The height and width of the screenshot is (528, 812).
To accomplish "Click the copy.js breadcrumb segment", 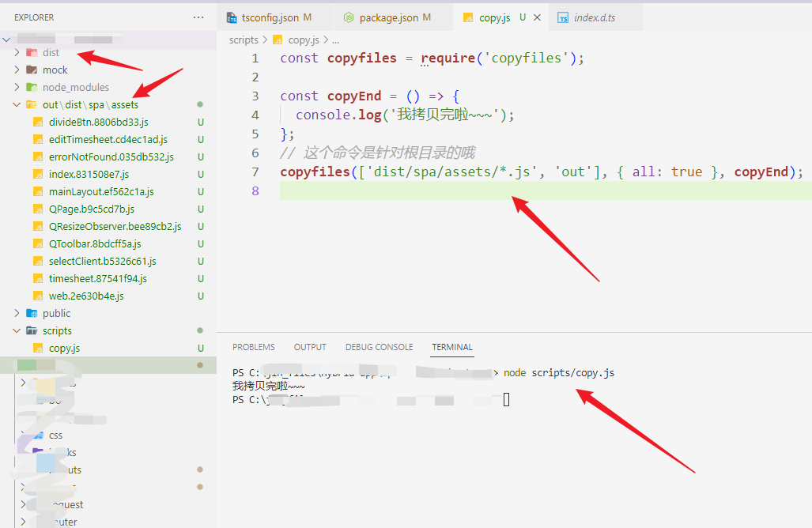I will coord(304,40).
